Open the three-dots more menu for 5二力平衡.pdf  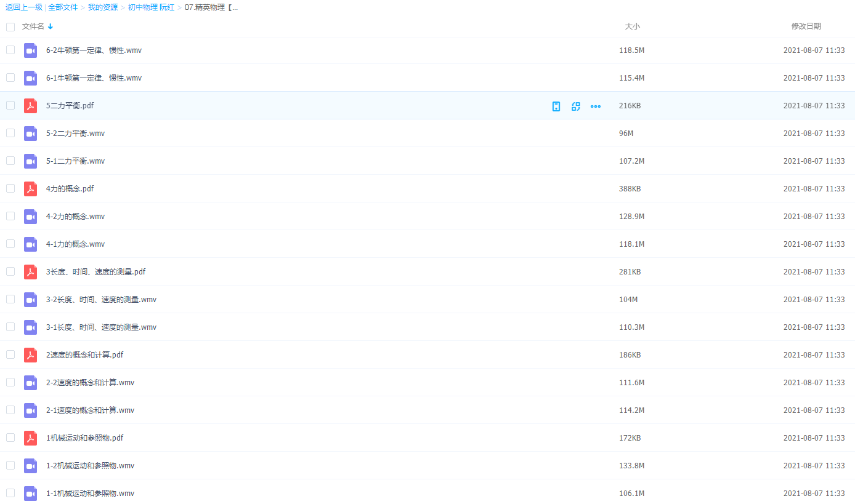click(x=596, y=106)
